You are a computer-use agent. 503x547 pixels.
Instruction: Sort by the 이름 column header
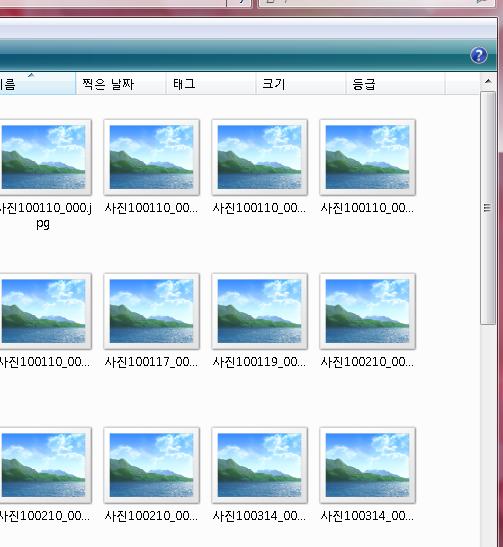pos(37,84)
